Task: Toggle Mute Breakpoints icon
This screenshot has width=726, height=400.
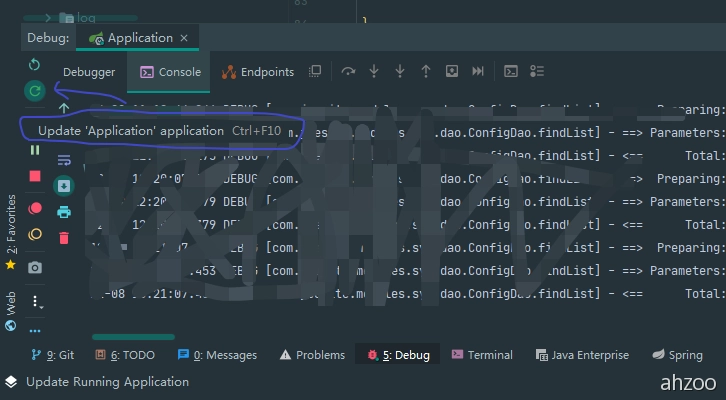Action: (x=35, y=235)
